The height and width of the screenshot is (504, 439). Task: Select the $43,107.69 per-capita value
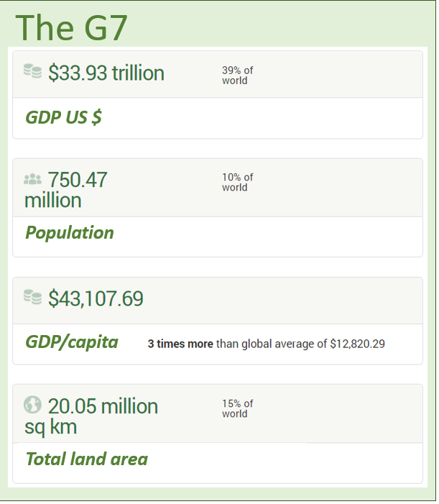click(x=96, y=298)
